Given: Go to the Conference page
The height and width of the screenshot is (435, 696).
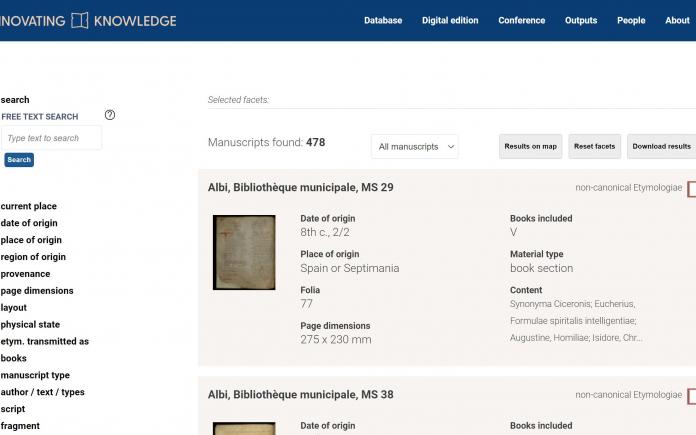Looking at the screenshot, I should [522, 20].
